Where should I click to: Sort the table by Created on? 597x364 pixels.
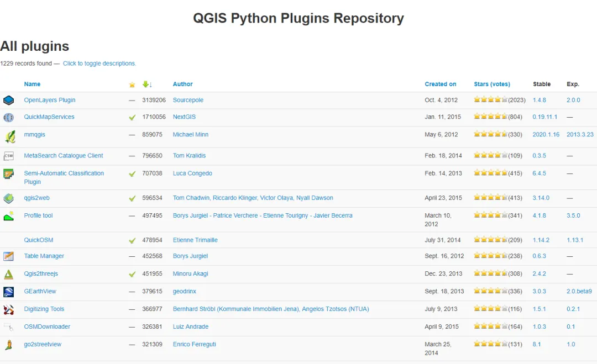pyautogui.click(x=440, y=85)
